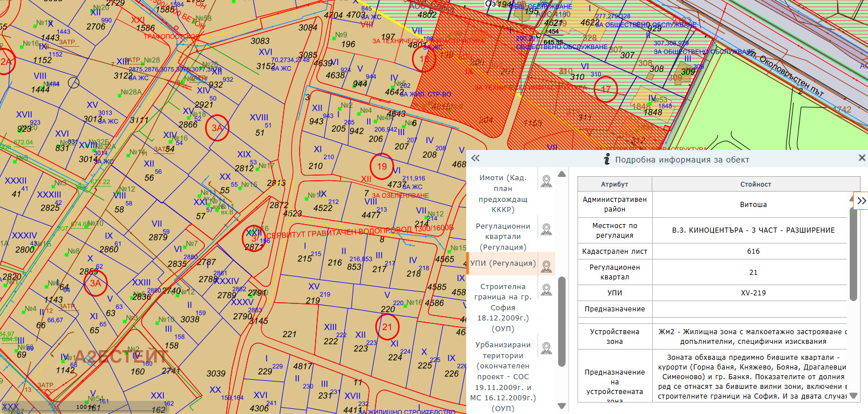Click the info icon in panel header
Image resolution: width=868 pixels, height=414 pixels.
click(608, 159)
